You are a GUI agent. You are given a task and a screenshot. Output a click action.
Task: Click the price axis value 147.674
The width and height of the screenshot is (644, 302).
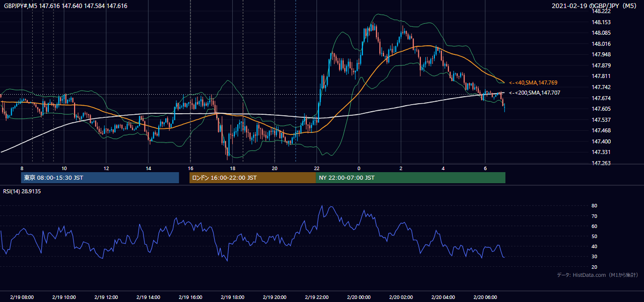[x=601, y=98]
